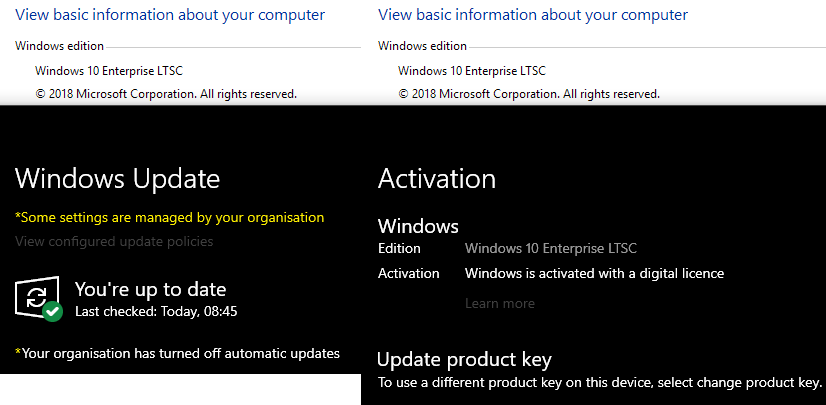Click the Microsoft copyright text above Windows Update
This screenshot has height=405, width=826.
coord(166,93)
